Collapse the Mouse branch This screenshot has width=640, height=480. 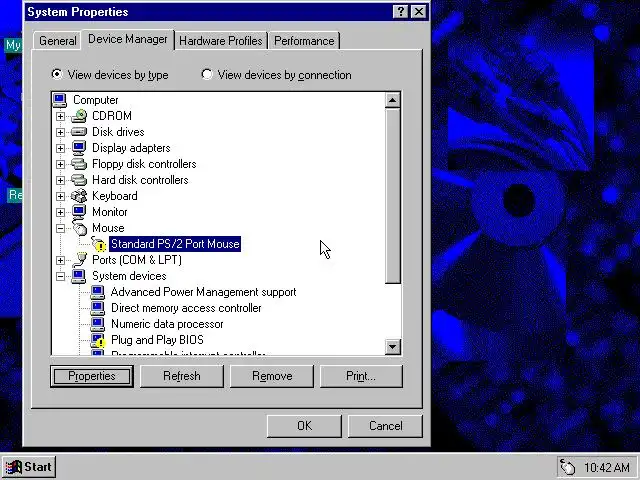click(x=60, y=228)
